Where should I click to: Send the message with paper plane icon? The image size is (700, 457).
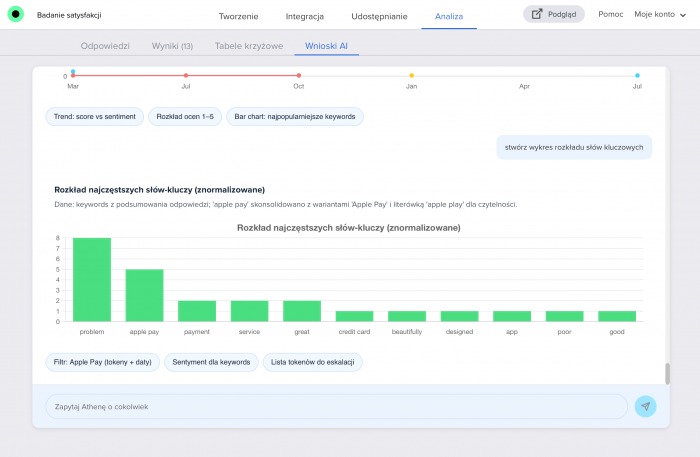point(646,406)
